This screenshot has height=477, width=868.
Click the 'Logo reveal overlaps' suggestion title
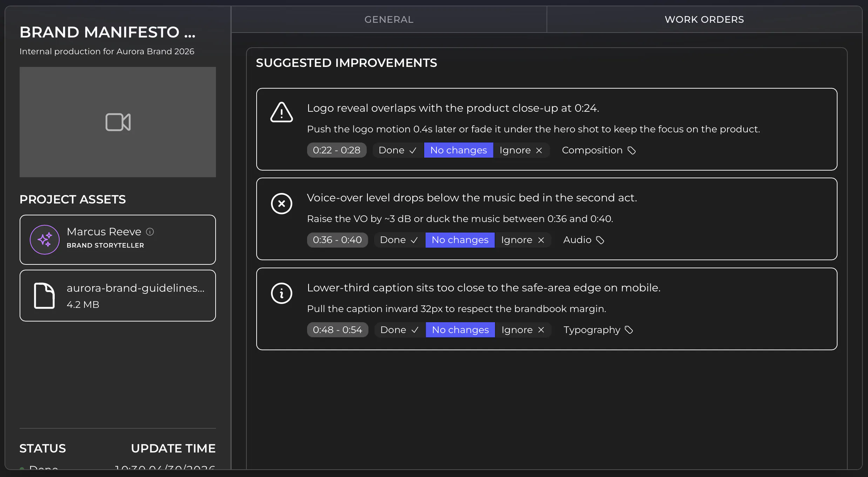coord(453,108)
